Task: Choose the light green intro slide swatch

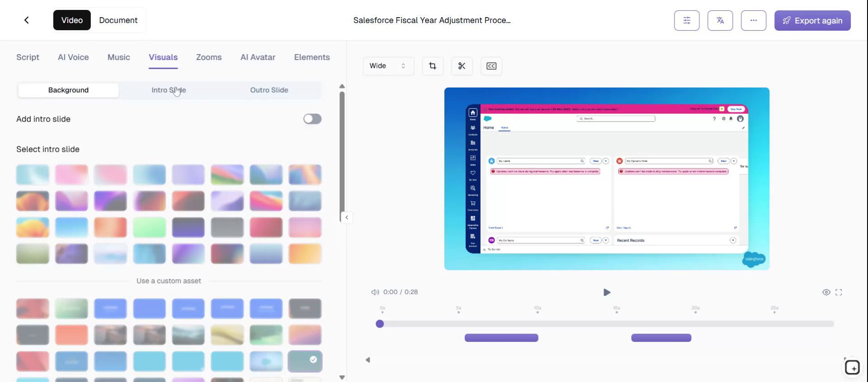Action: (149, 227)
